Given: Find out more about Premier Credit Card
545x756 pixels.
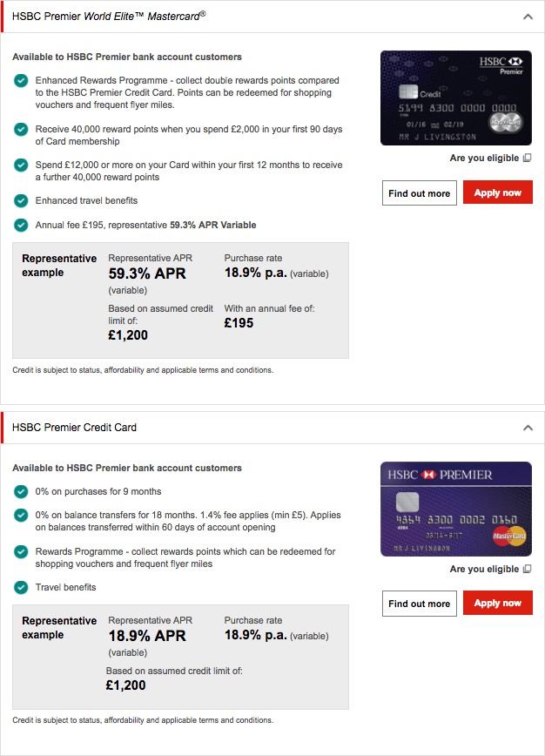Looking at the screenshot, I should (x=420, y=604).
